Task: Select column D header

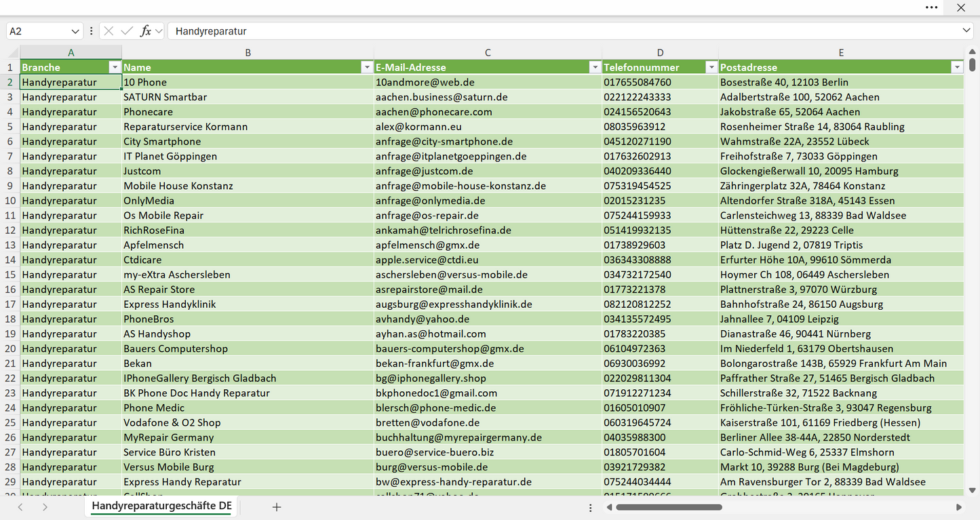Action: pos(661,52)
